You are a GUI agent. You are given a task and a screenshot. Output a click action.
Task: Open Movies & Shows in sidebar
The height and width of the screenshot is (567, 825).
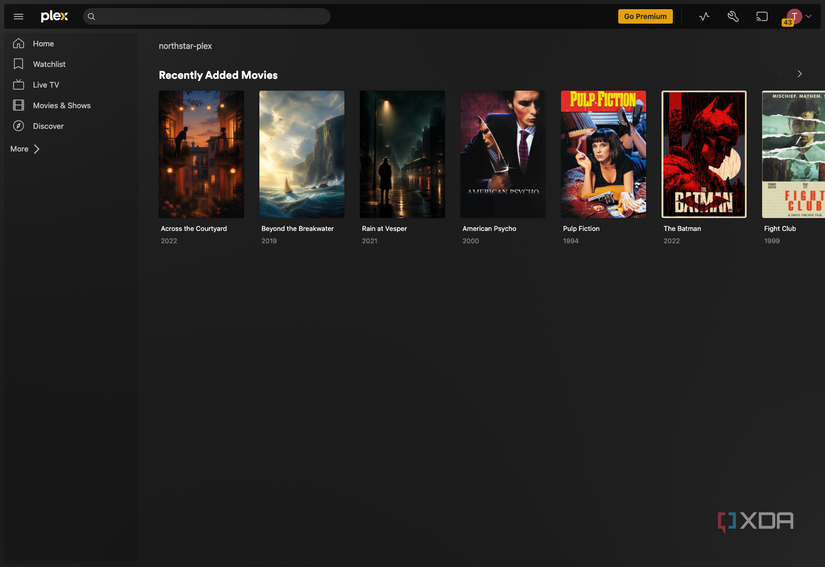[x=62, y=105]
